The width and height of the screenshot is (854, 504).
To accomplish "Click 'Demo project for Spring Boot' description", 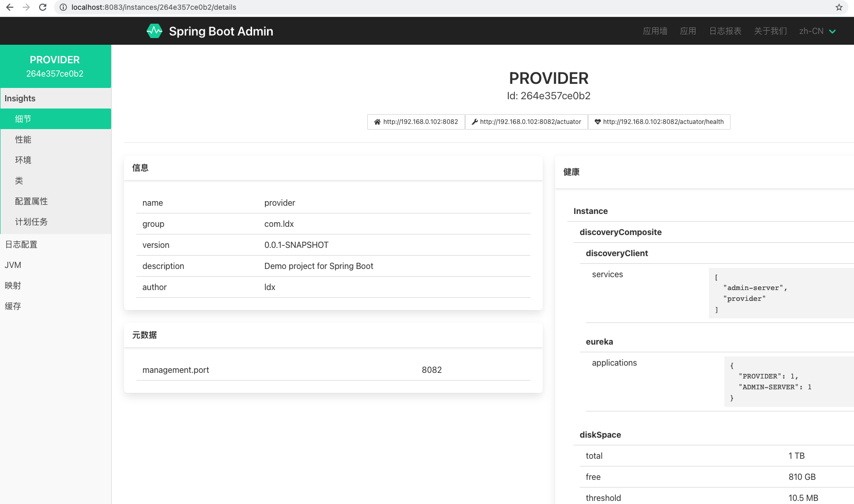I will (319, 266).
